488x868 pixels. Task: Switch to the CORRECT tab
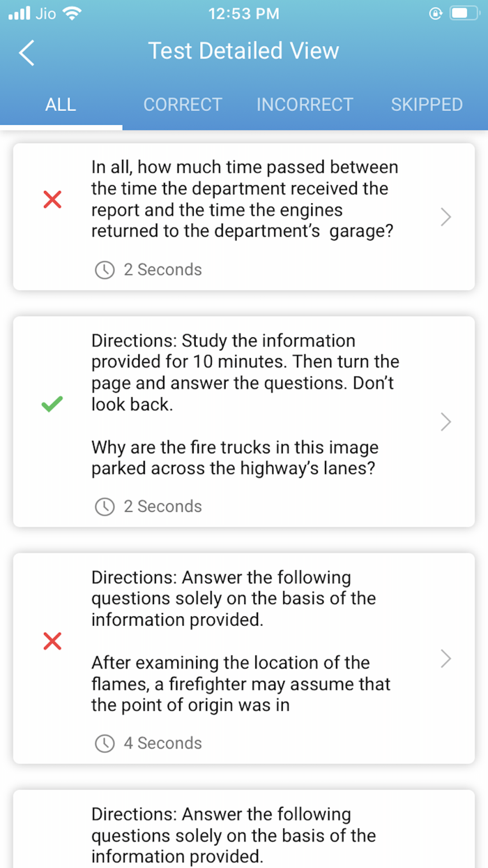click(x=183, y=105)
